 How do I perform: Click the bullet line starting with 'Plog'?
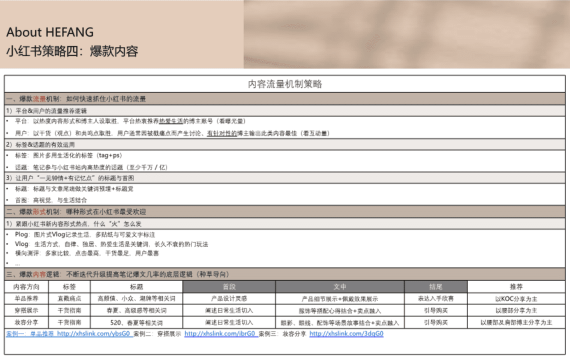(x=85, y=235)
